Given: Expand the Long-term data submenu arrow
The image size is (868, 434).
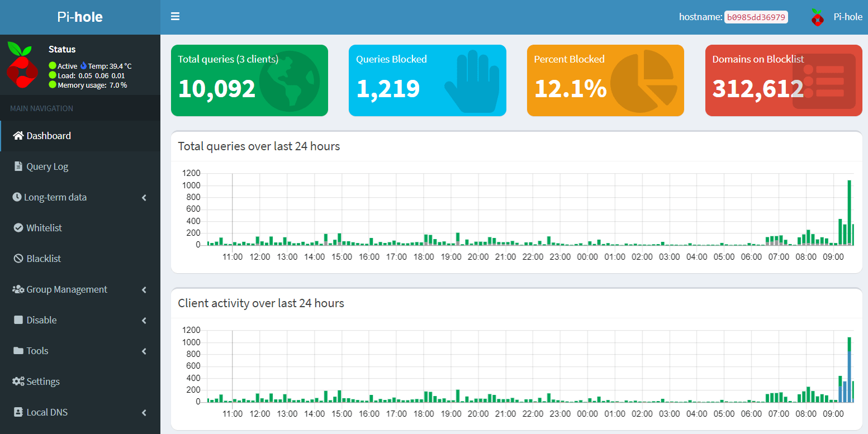Looking at the screenshot, I should point(144,198).
